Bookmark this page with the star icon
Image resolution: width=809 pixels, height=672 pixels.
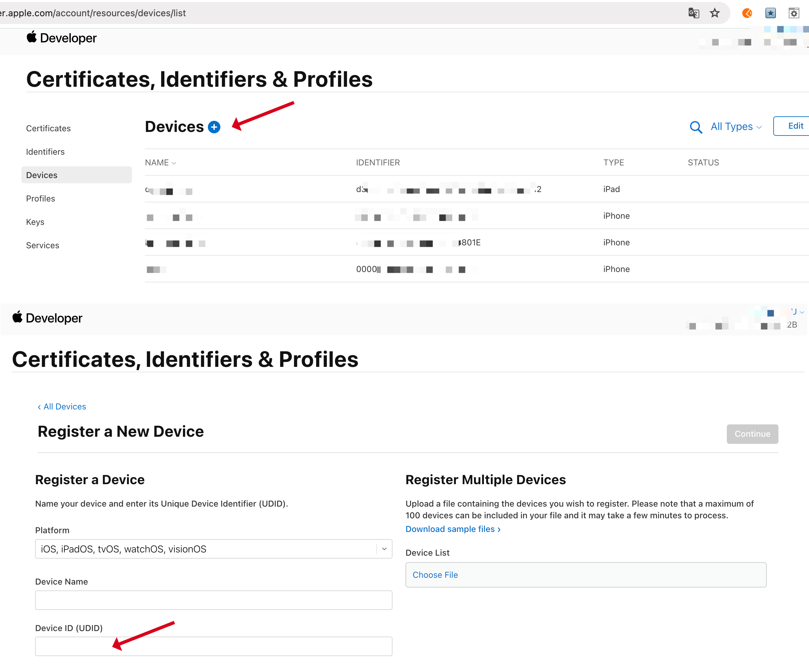[715, 13]
